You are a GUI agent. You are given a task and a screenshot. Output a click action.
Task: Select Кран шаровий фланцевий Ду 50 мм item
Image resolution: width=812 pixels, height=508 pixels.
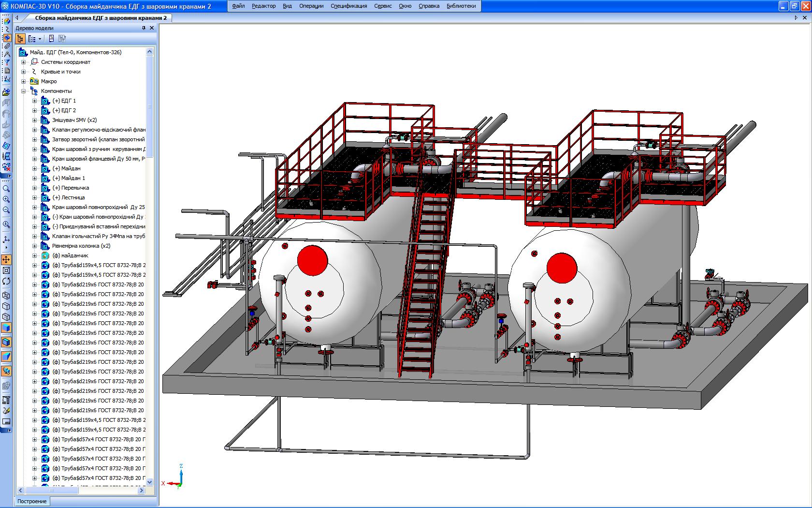[99, 159]
